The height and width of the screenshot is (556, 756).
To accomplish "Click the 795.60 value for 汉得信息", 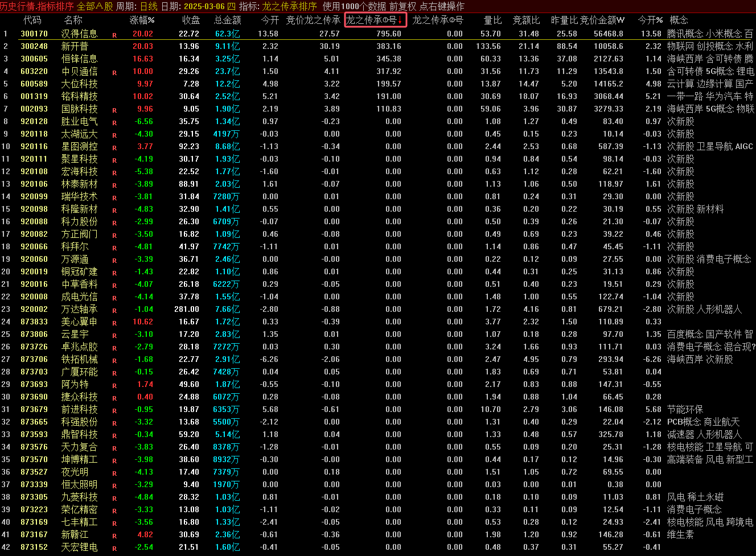I will (389, 34).
